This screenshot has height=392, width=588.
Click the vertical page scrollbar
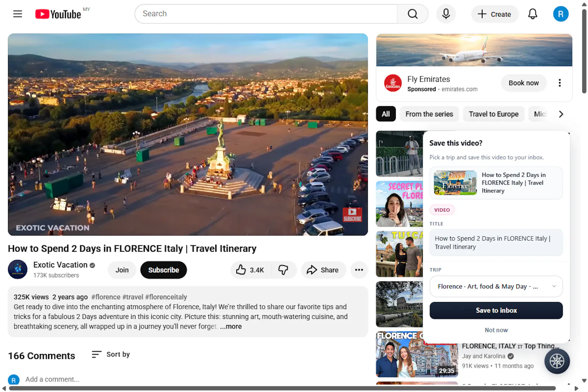[x=584, y=51]
